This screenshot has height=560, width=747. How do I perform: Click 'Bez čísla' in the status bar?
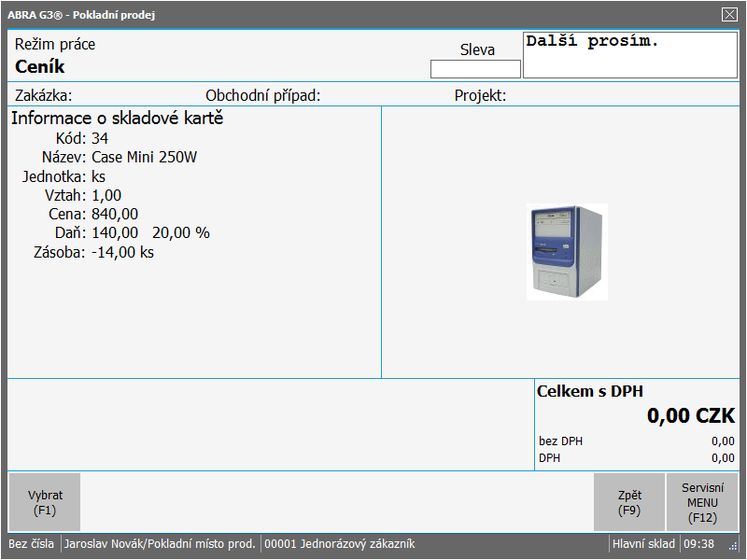coord(32,544)
